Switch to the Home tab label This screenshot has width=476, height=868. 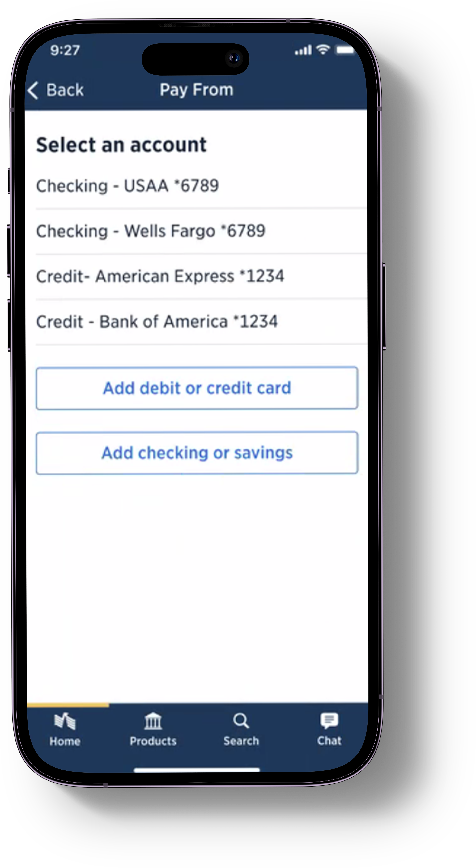coord(65,741)
